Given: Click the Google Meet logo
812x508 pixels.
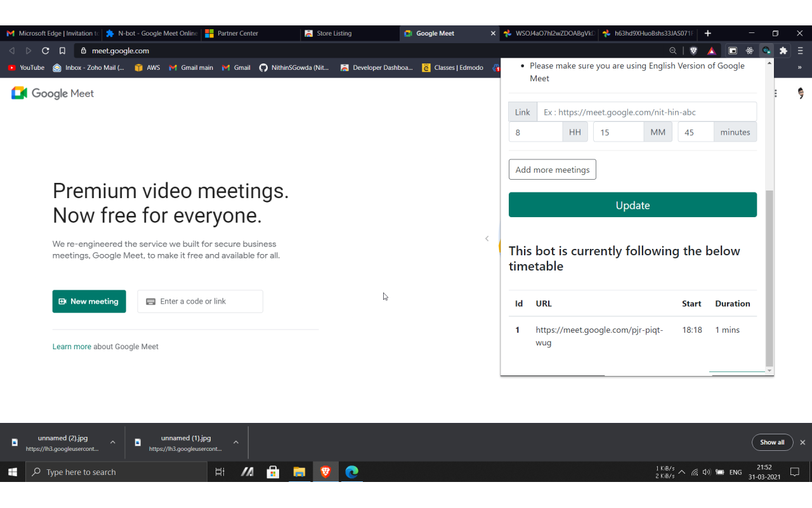Looking at the screenshot, I should [53, 93].
